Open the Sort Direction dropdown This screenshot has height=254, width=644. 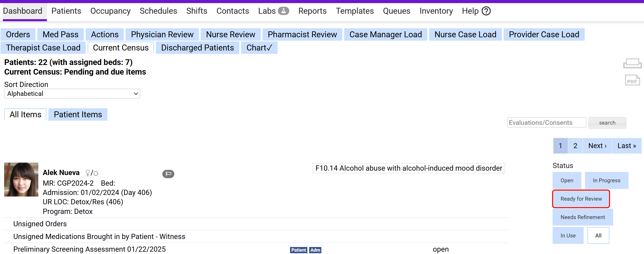tap(72, 94)
